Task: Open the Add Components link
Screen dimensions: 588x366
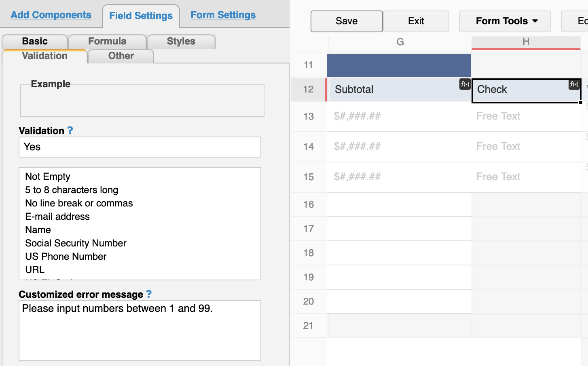Action: [x=51, y=15]
